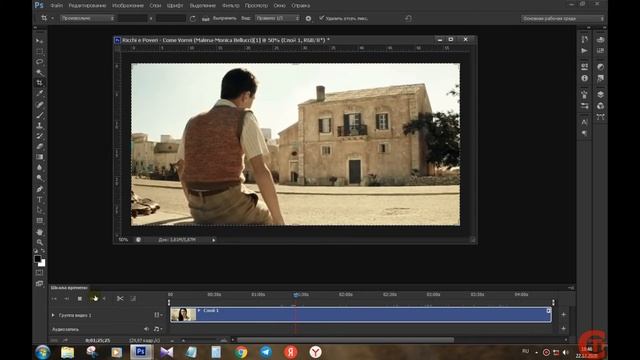Select the Gradient tool
Viewport: 640px width, 360px height.
(40, 157)
